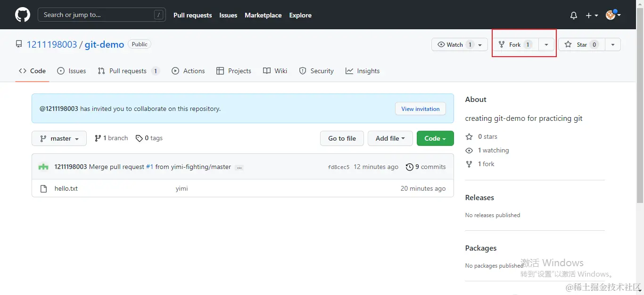The width and height of the screenshot is (644, 295).
Task: Open the master branch selector
Action: [x=59, y=138]
